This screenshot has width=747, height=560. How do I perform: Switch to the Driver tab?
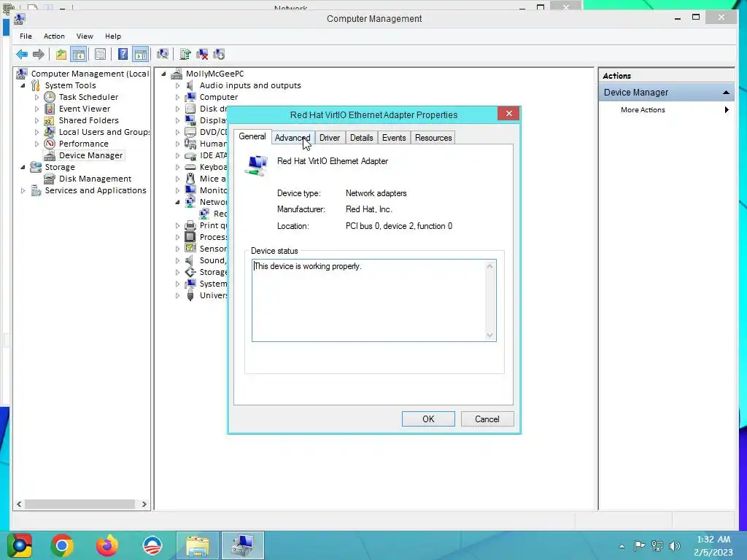pyautogui.click(x=330, y=138)
